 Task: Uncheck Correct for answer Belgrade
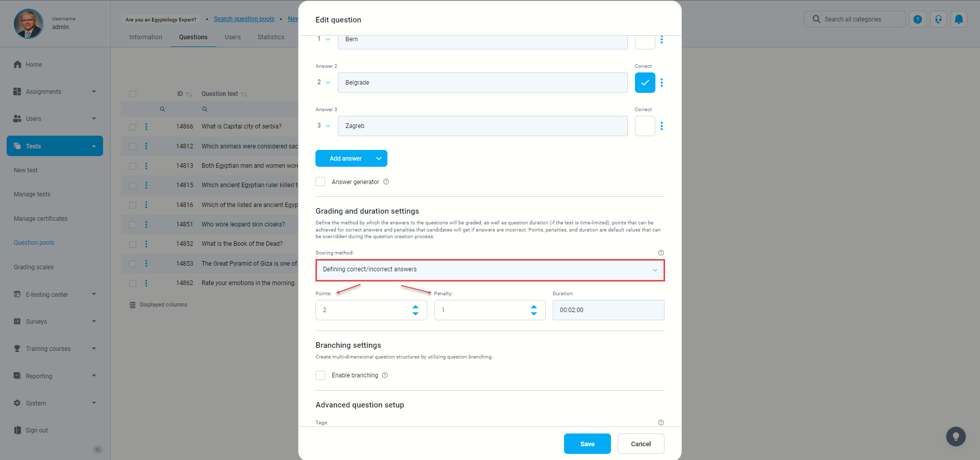click(x=645, y=83)
